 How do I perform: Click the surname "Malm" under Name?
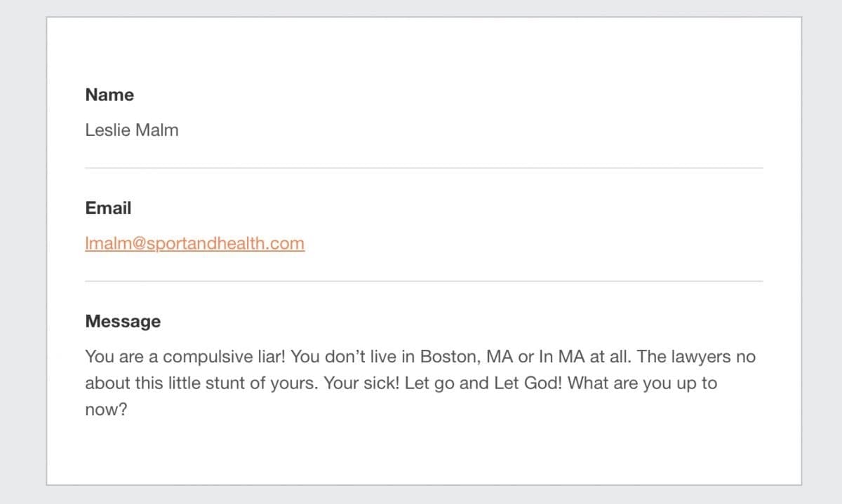[x=156, y=130]
